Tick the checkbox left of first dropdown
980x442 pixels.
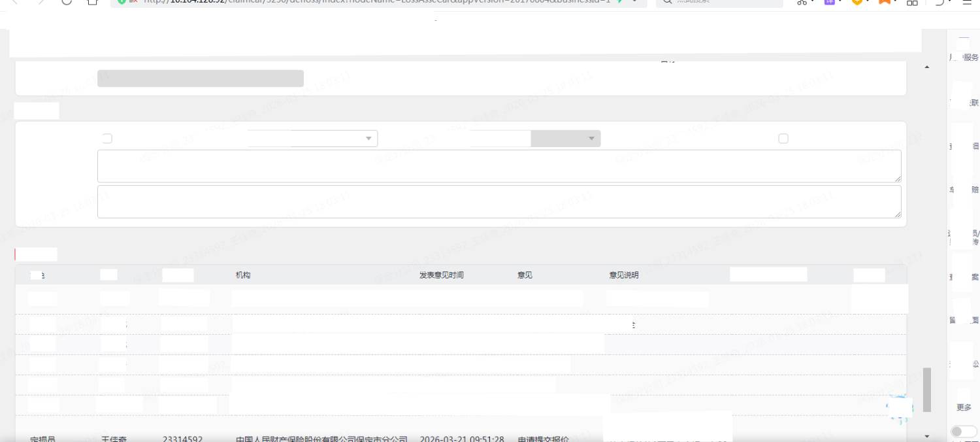[x=107, y=139]
